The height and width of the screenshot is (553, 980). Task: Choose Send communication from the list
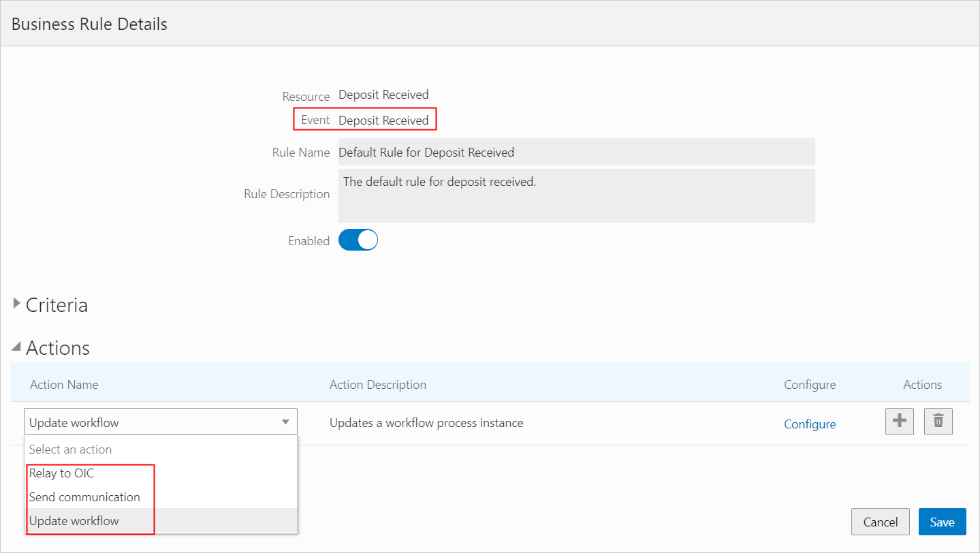click(84, 497)
